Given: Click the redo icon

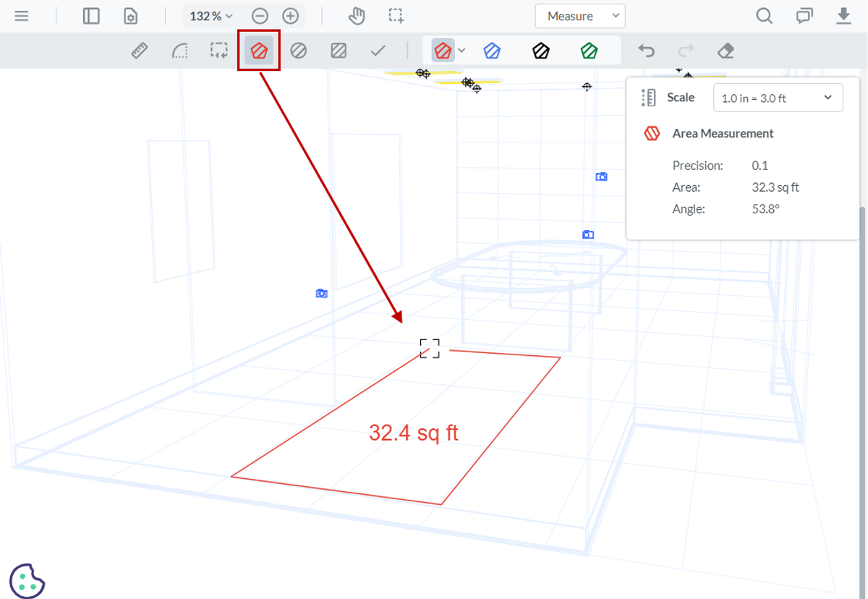Looking at the screenshot, I should [686, 51].
